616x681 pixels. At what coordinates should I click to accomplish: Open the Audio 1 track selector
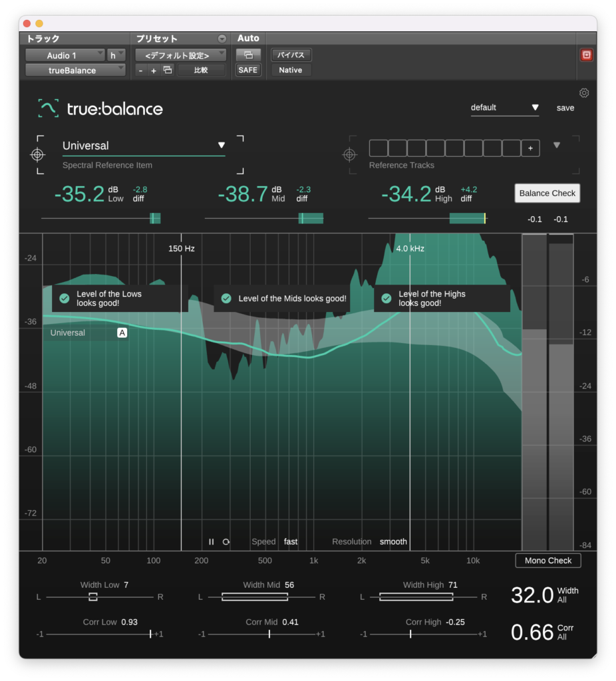pos(65,55)
